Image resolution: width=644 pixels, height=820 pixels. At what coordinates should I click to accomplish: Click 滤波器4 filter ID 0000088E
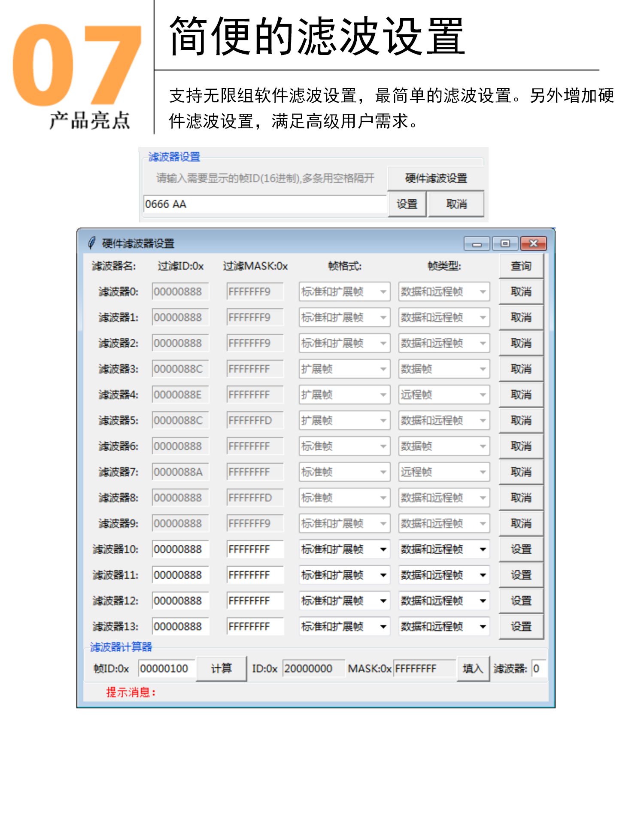pos(180,395)
